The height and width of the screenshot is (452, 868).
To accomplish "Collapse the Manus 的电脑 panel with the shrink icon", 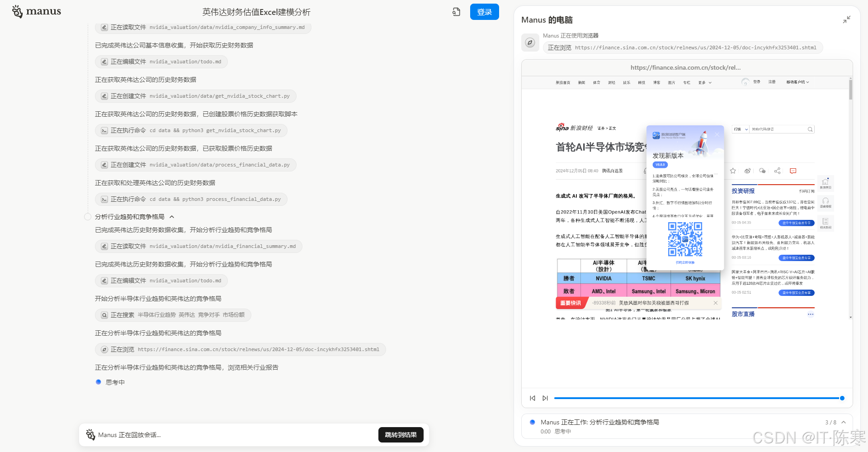I will click(x=847, y=19).
